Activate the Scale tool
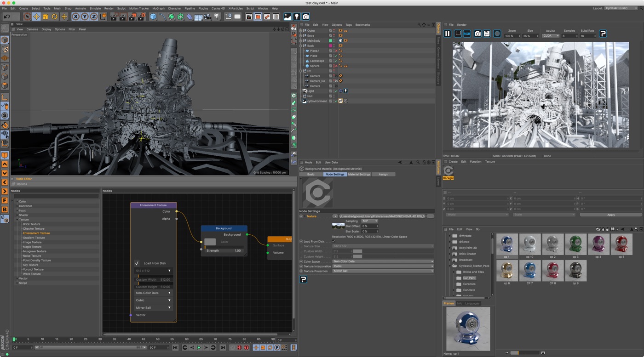 click(46, 17)
